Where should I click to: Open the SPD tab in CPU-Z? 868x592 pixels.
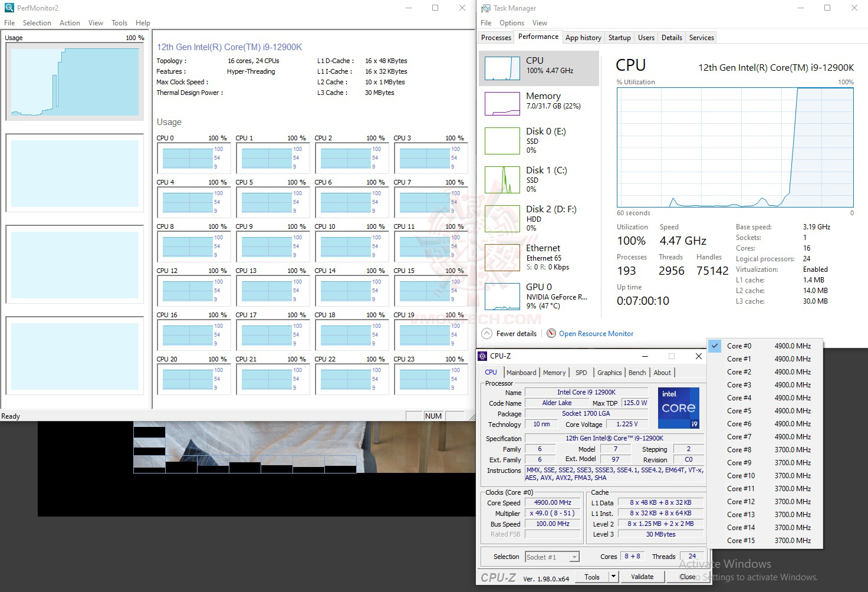click(581, 373)
